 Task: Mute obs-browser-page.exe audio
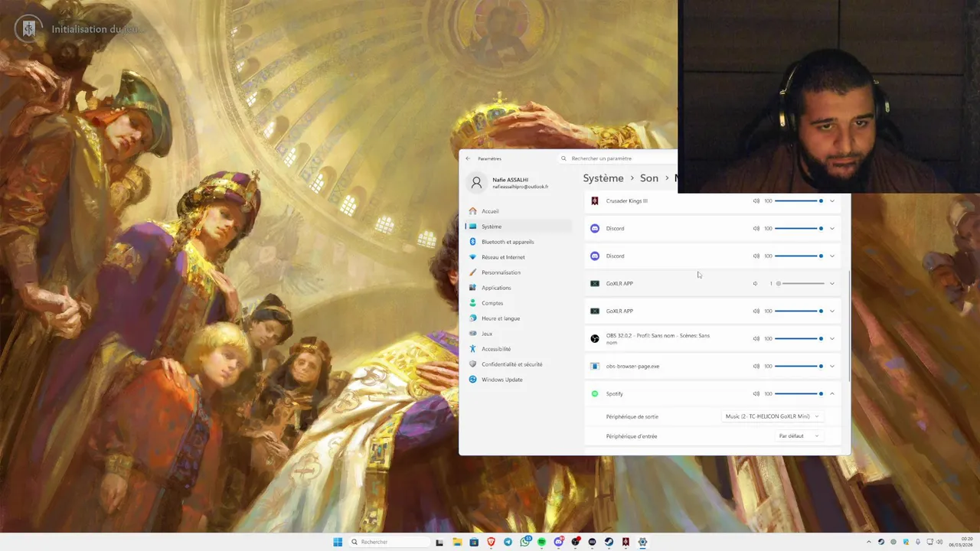tap(756, 367)
